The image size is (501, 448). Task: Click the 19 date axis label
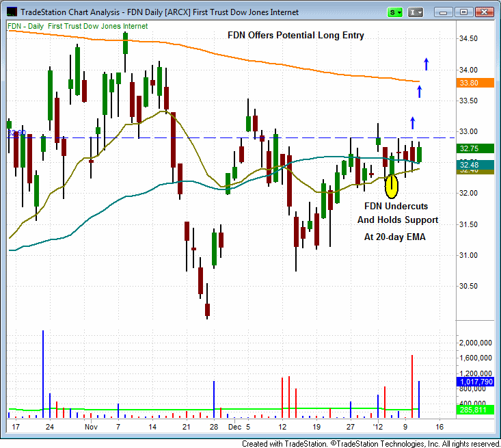click(316, 427)
